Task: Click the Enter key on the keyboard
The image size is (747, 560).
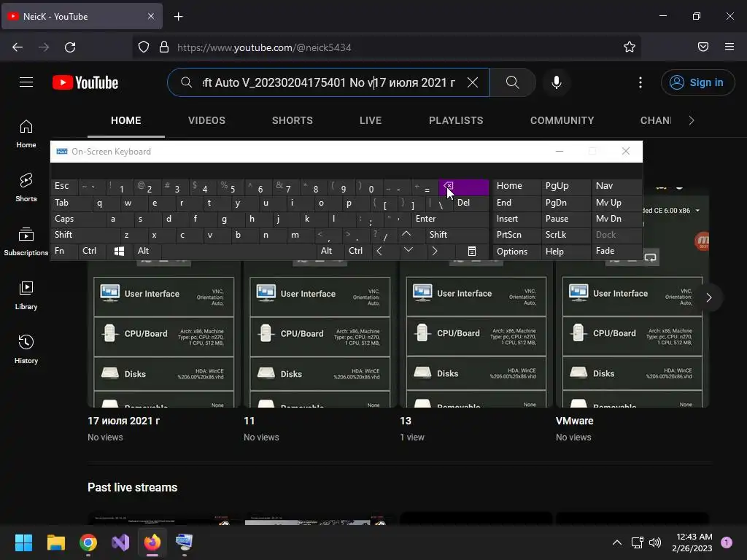Action: pos(450,219)
